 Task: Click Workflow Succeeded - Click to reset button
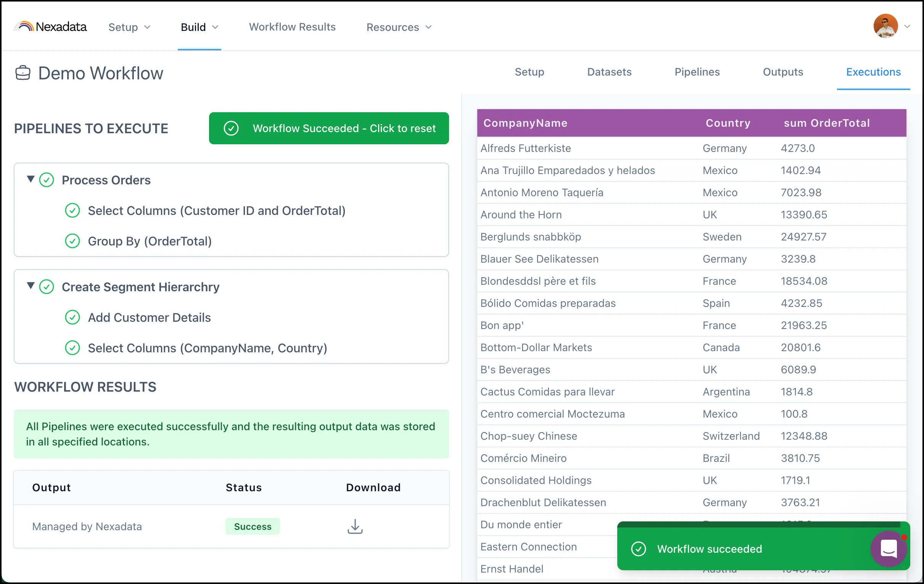pos(329,128)
